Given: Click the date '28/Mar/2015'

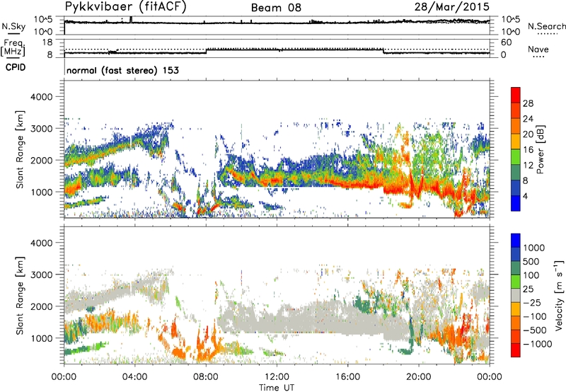Looking at the screenshot, I should point(452,7).
